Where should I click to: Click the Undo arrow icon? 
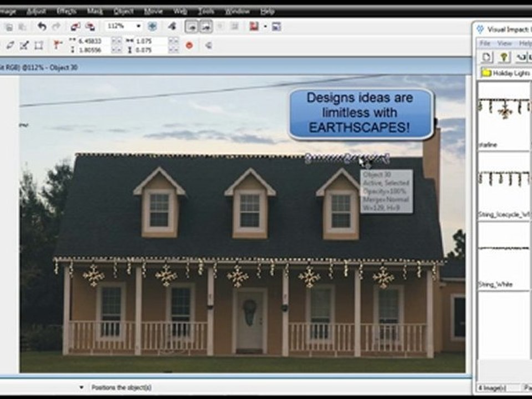point(42,27)
